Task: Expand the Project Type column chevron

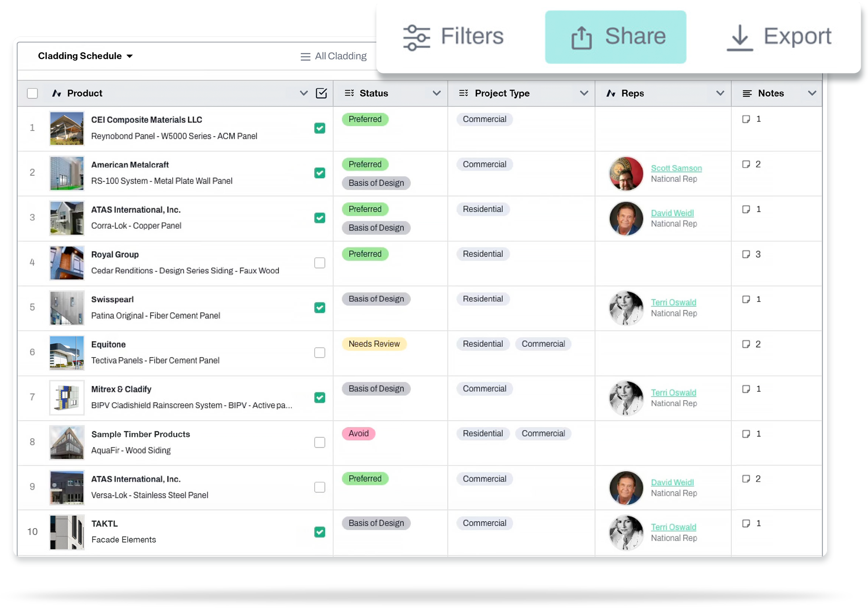Action: point(584,93)
